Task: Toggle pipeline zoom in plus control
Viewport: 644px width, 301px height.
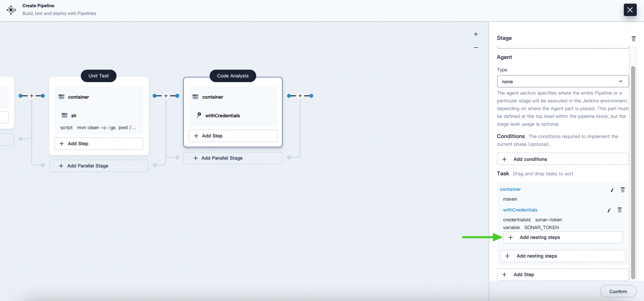Action: [x=476, y=34]
